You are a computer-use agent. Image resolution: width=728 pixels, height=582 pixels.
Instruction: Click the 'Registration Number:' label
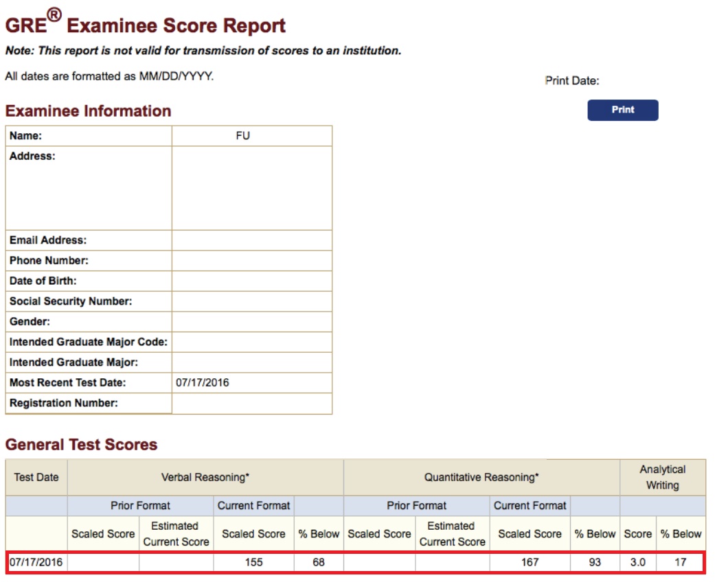[64, 403]
